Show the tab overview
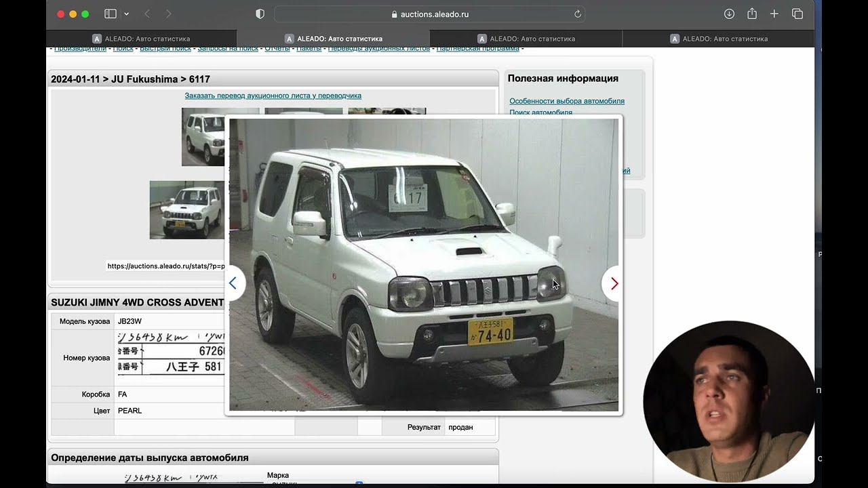This screenshot has width=868, height=488. [797, 14]
